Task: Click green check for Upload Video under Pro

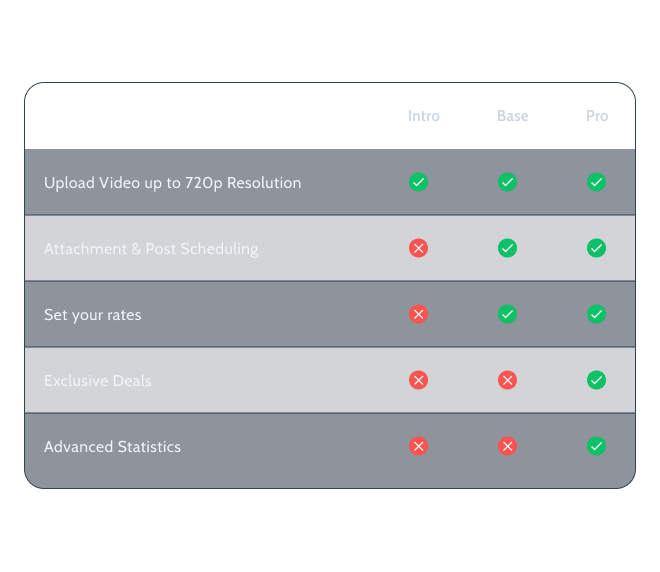Action: click(x=596, y=182)
